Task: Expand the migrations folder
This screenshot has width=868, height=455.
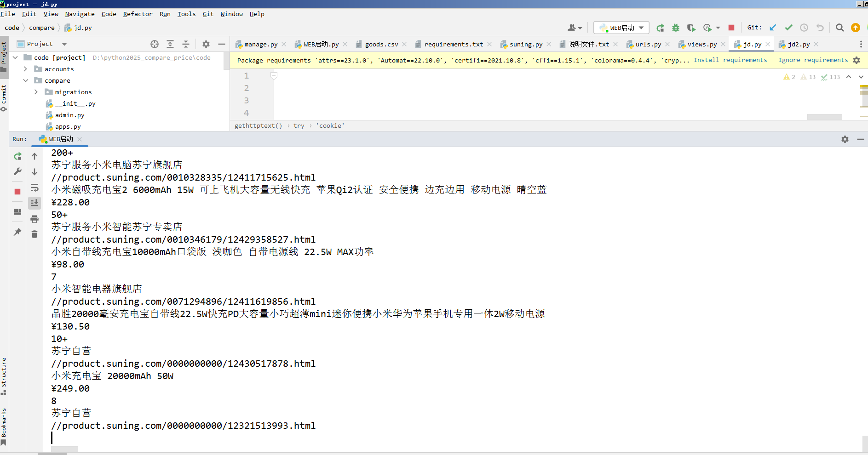Action: (36, 92)
